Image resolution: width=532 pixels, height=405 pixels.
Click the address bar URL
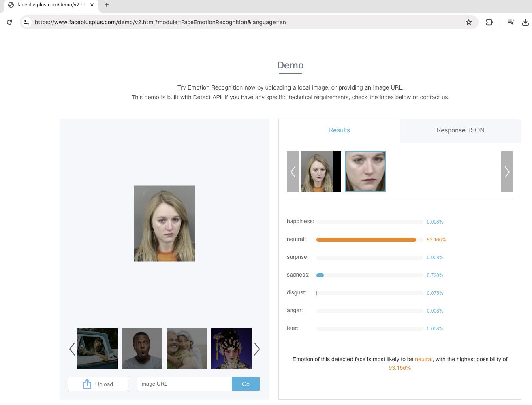(160, 22)
